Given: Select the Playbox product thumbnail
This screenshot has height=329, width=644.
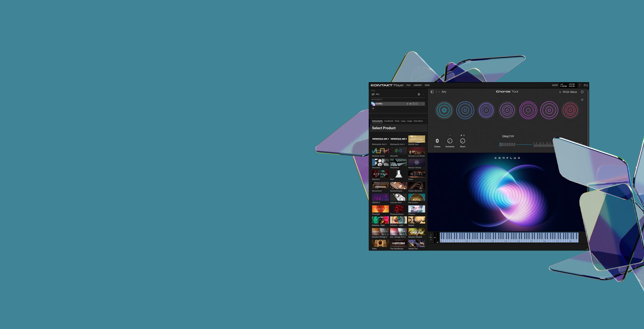Looking at the screenshot, I should click(x=416, y=209).
